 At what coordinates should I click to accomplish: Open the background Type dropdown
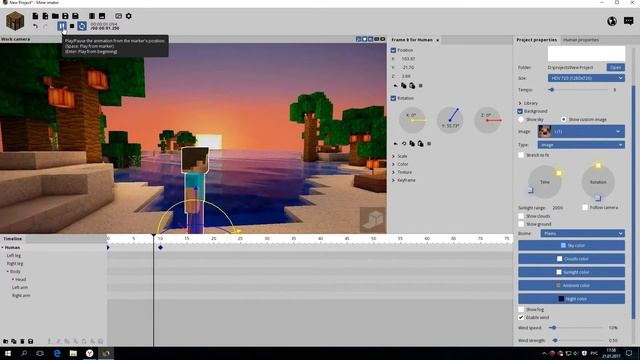point(581,145)
